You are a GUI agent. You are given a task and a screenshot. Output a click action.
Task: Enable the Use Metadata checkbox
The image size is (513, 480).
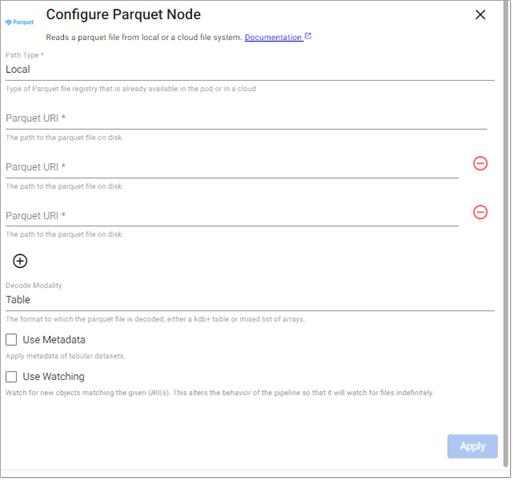click(x=11, y=340)
